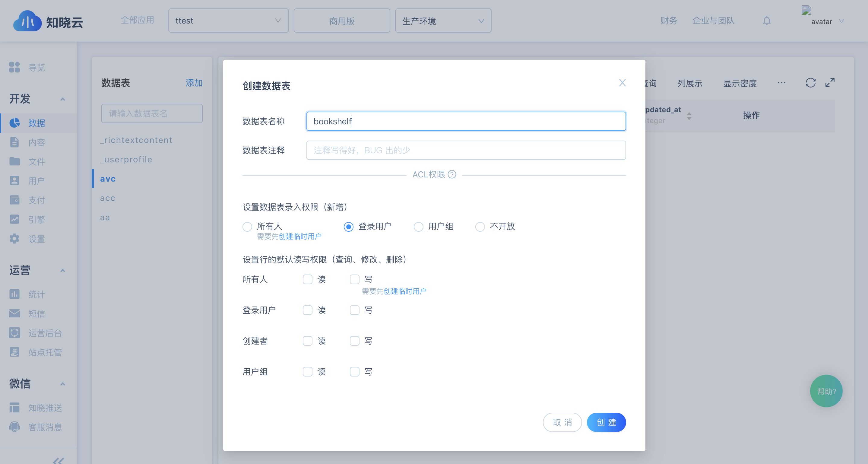
Task: Open 运营后台 icon in sidebar
Action: [x=14, y=332]
